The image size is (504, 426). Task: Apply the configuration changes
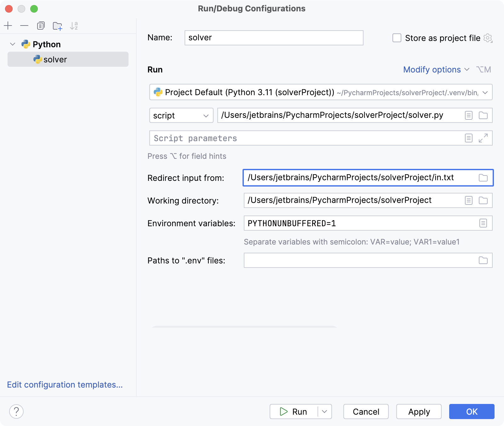[419, 412]
